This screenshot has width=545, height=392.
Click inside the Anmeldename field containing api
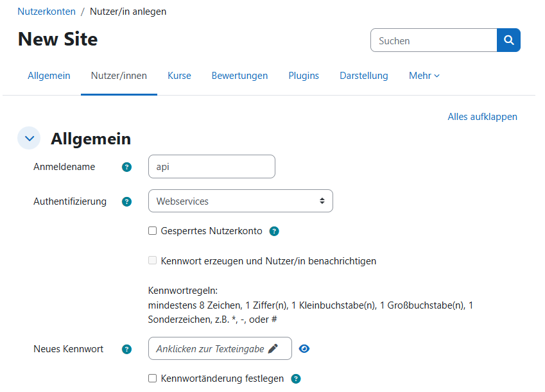point(211,166)
